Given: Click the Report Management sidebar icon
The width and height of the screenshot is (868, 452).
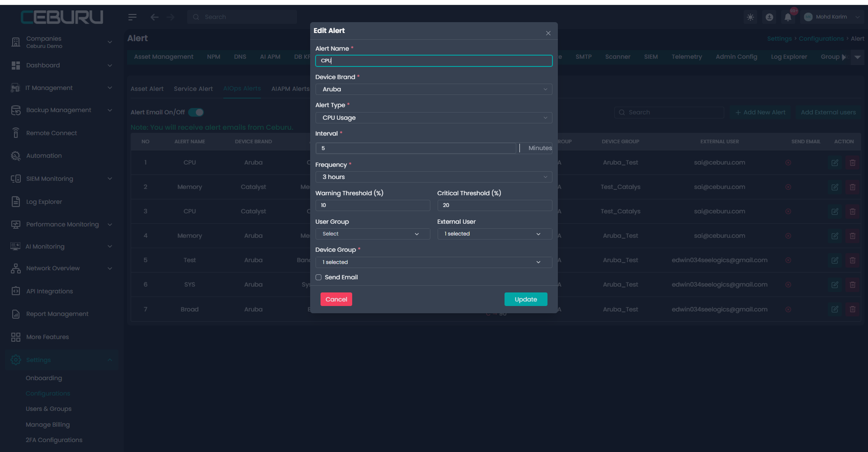Looking at the screenshot, I should pos(16,314).
